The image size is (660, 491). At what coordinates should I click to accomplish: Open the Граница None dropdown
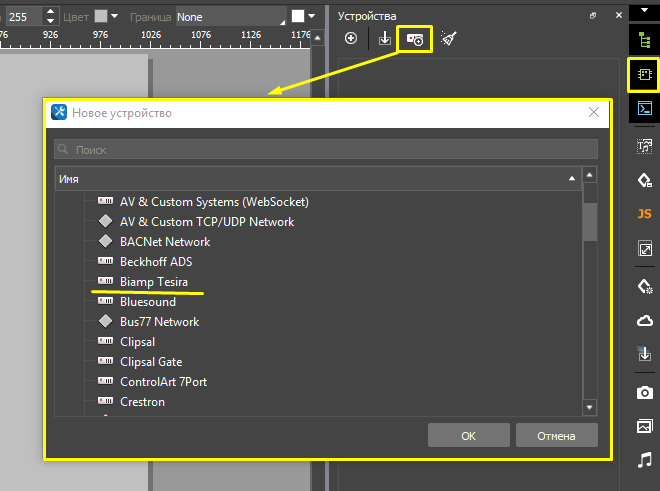(x=230, y=17)
